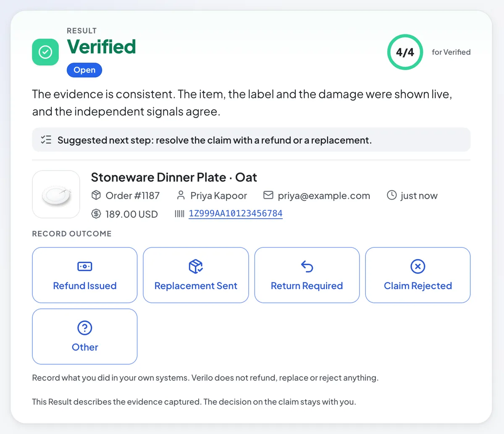Open the stoneware plate product thumbnail
This screenshot has width=504, height=434.
[56, 194]
